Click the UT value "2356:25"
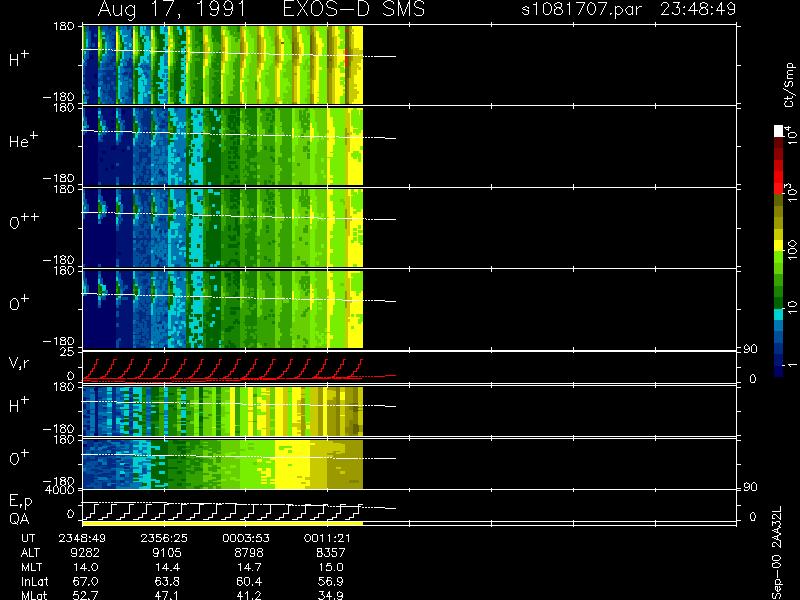The width and height of the screenshot is (800, 600). tap(164, 538)
